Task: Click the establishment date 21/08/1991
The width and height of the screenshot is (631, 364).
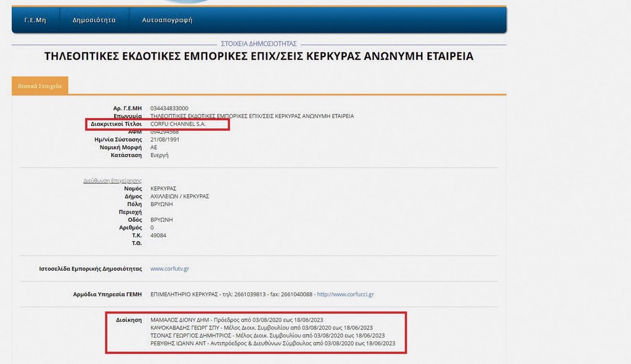Action: [165, 140]
